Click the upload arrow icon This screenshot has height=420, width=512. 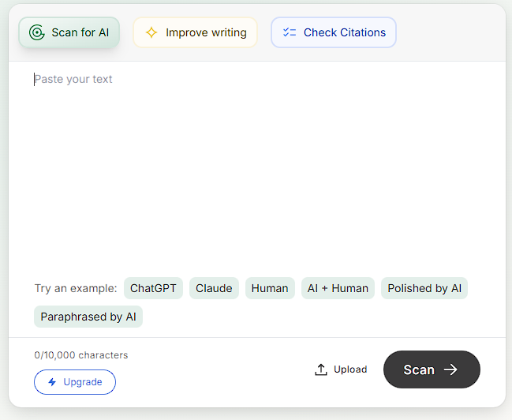[x=321, y=369]
